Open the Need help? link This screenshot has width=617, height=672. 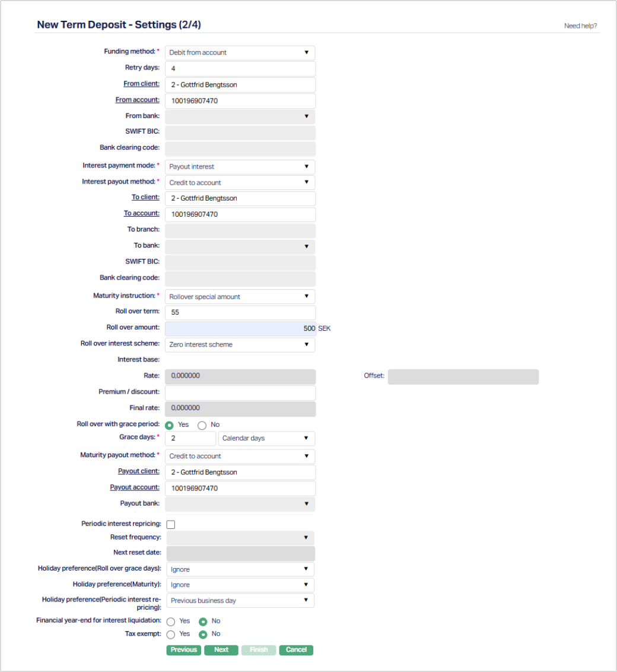click(580, 26)
